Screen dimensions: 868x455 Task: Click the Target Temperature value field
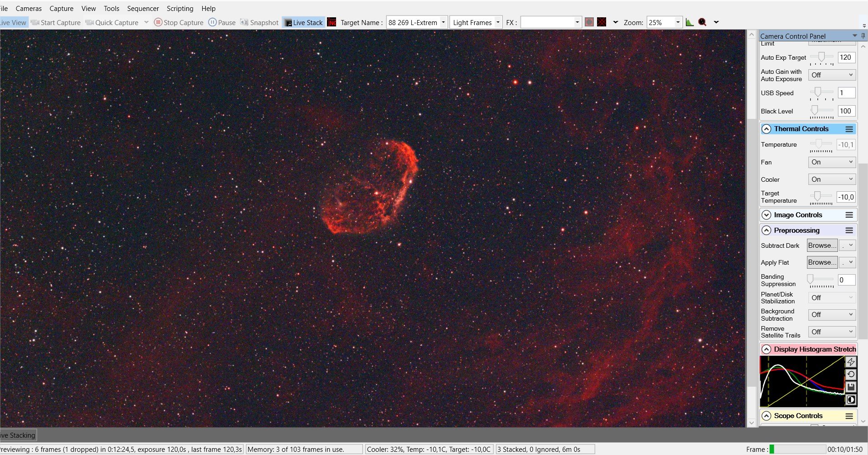846,197
